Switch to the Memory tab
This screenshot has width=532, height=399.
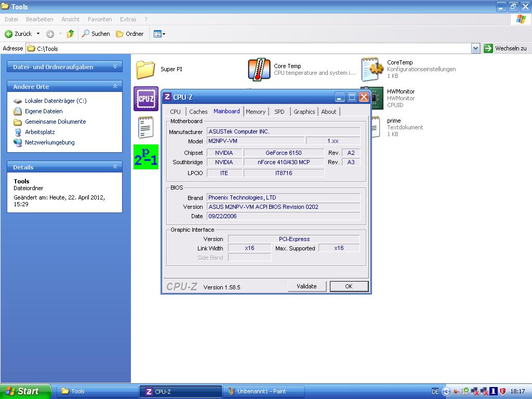pos(256,112)
